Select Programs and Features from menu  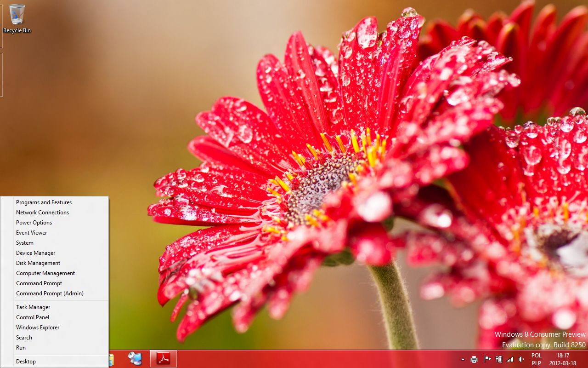tap(55, 202)
